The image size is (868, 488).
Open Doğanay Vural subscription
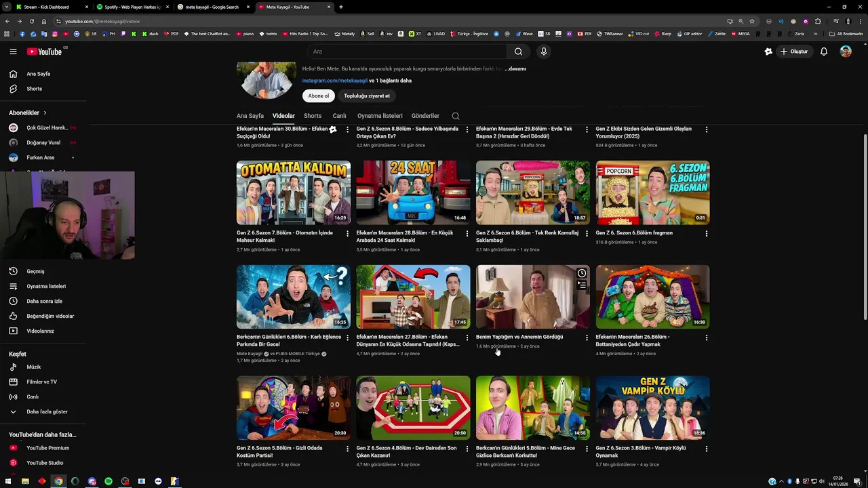pyautogui.click(x=42, y=142)
